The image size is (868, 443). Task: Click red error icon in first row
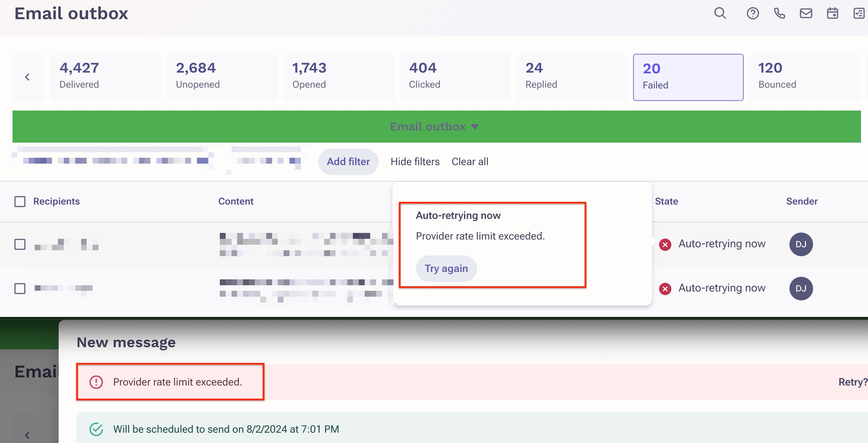tap(665, 245)
